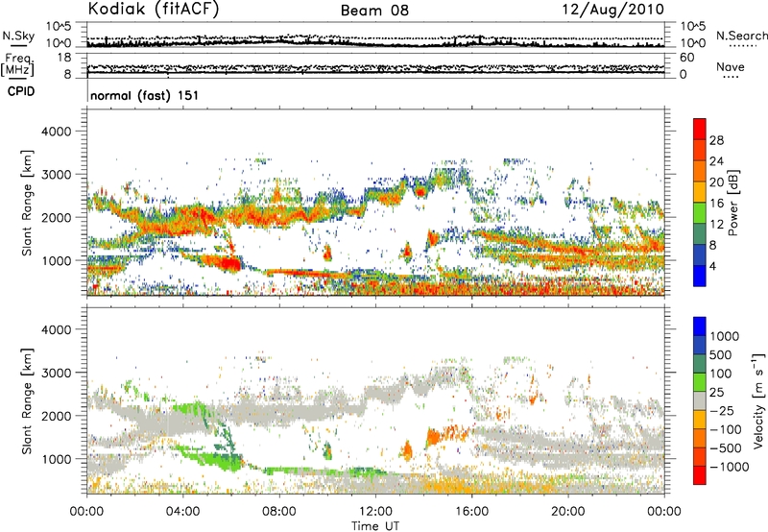The width and height of the screenshot is (768, 532).
Task: Click Slant Range label of velocity panel
Action: (x=27, y=401)
